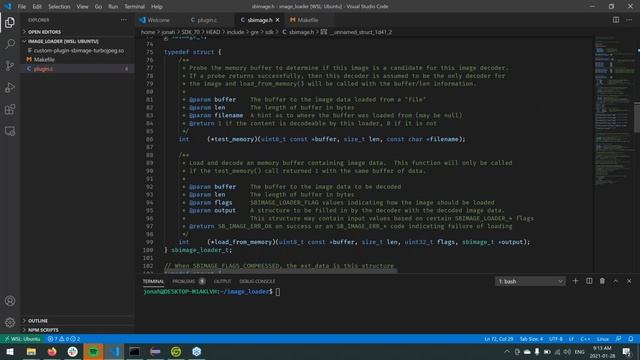Screen dimensions: 640x360
Task: Switch to Visual Studio Code taskbar icon
Action: 114,351
